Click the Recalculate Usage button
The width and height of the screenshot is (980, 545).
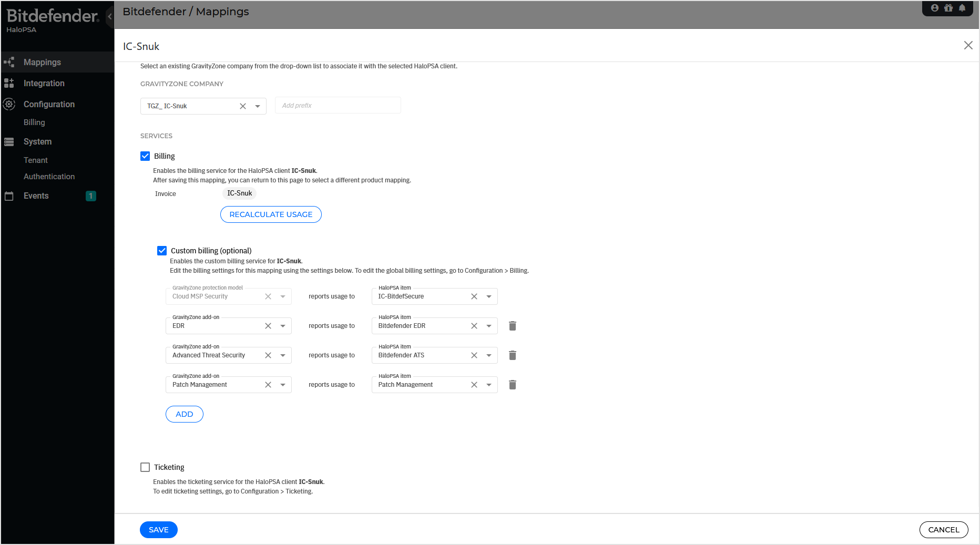pyautogui.click(x=271, y=214)
